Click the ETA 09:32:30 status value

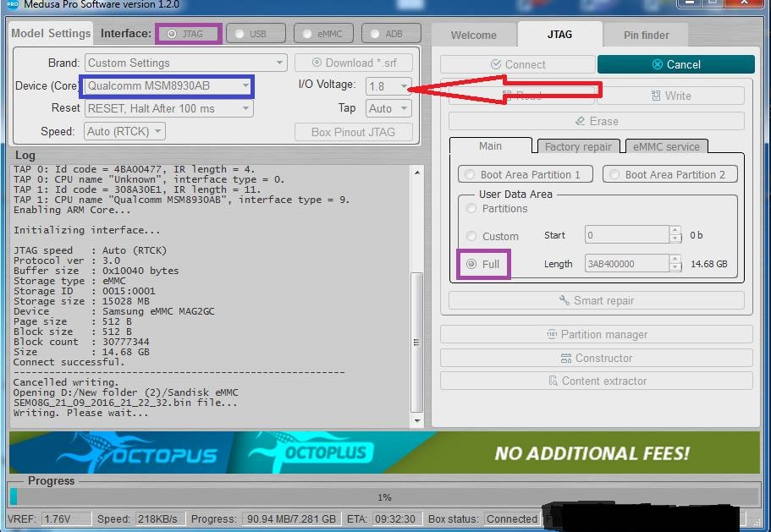coord(395,519)
